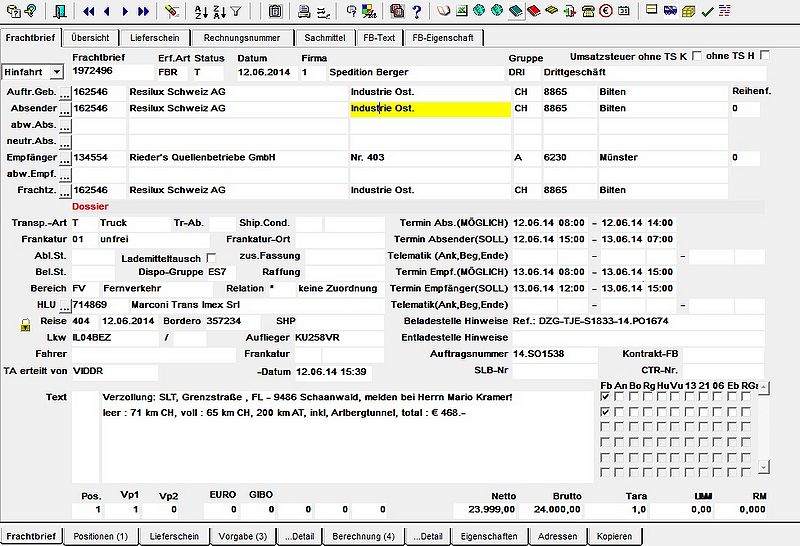This screenshot has height=546, width=800.
Task: Click the yellow highlighted Industrie Ost. field
Action: point(430,109)
